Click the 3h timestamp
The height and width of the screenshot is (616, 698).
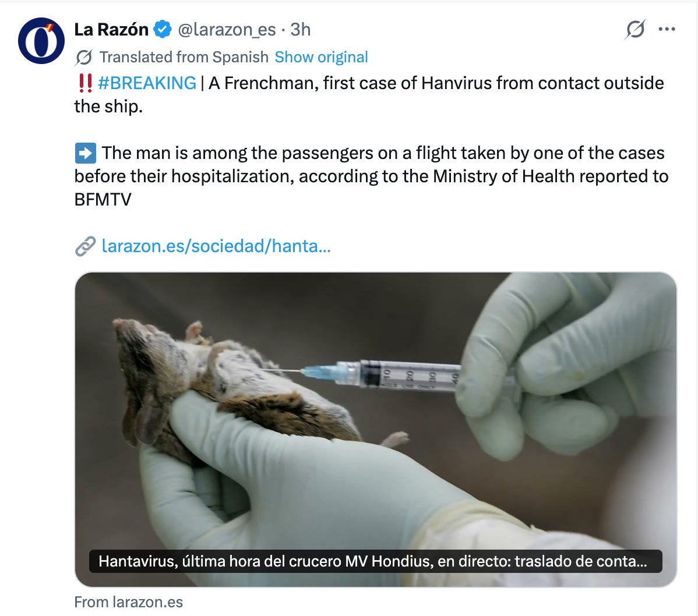click(x=301, y=29)
